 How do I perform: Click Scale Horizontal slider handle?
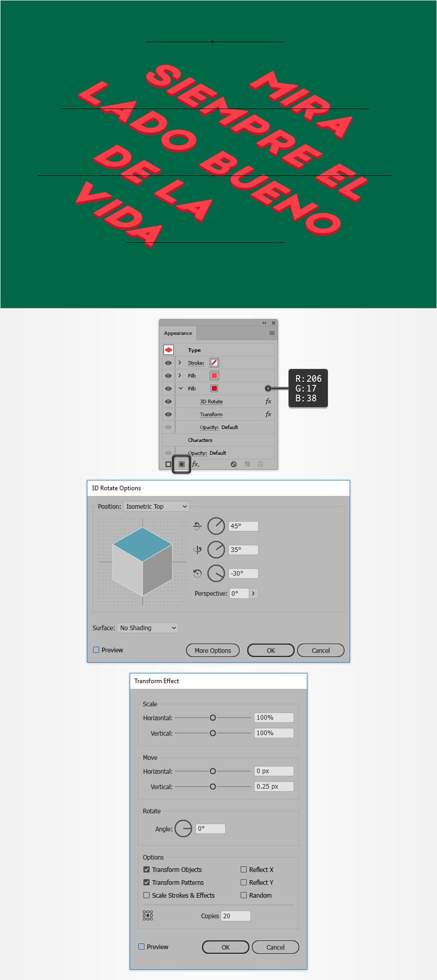(x=213, y=718)
